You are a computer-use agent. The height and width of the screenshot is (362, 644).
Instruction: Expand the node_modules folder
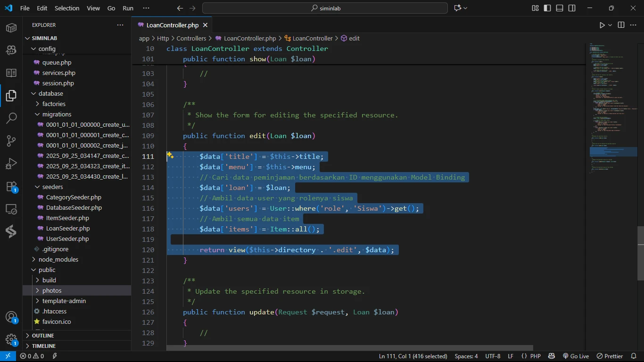point(58,259)
